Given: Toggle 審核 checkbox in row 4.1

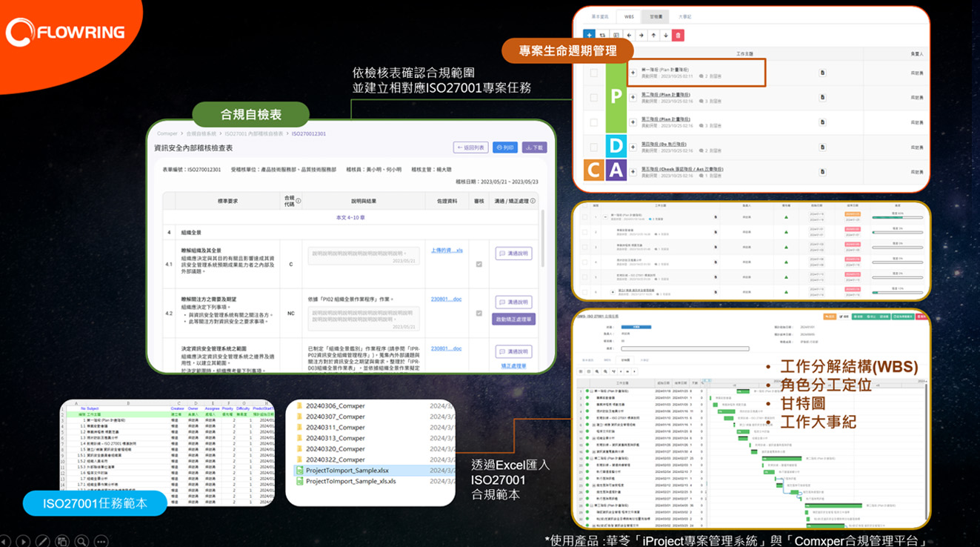Looking at the screenshot, I should coord(479,264).
